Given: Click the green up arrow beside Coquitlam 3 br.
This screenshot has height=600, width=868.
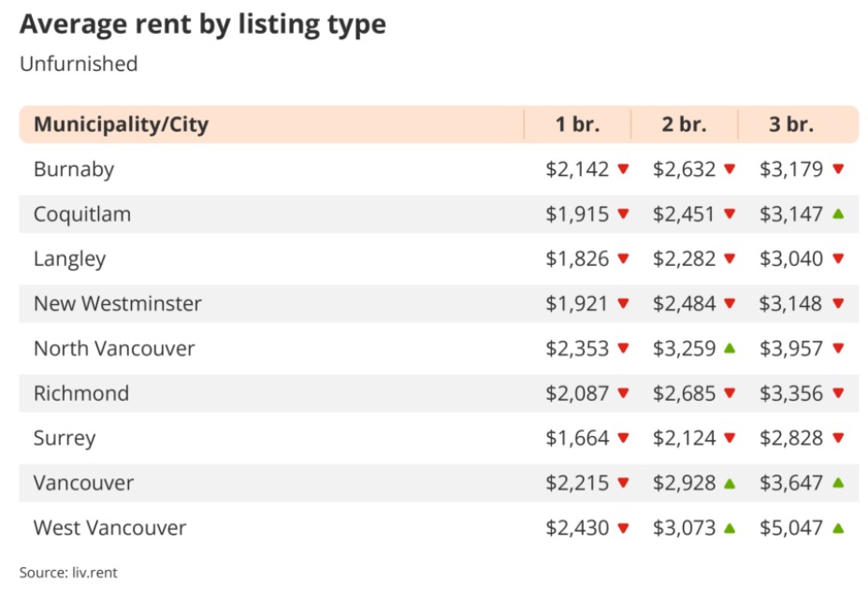Looking at the screenshot, I should [838, 214].
